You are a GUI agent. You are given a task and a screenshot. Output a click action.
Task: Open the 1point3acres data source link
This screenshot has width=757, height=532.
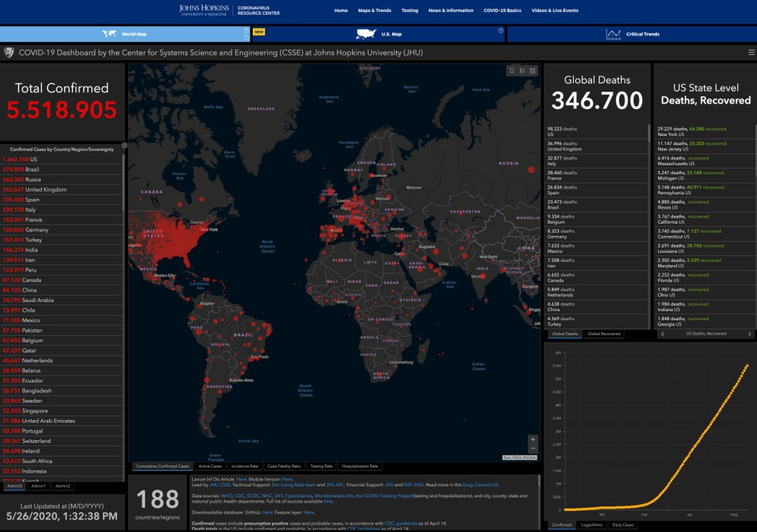pos(299,496)
